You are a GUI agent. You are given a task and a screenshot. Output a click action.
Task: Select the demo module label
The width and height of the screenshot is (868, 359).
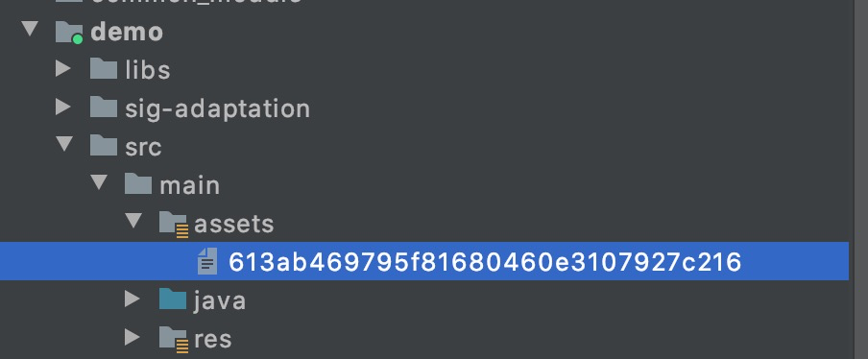(127, 32)
